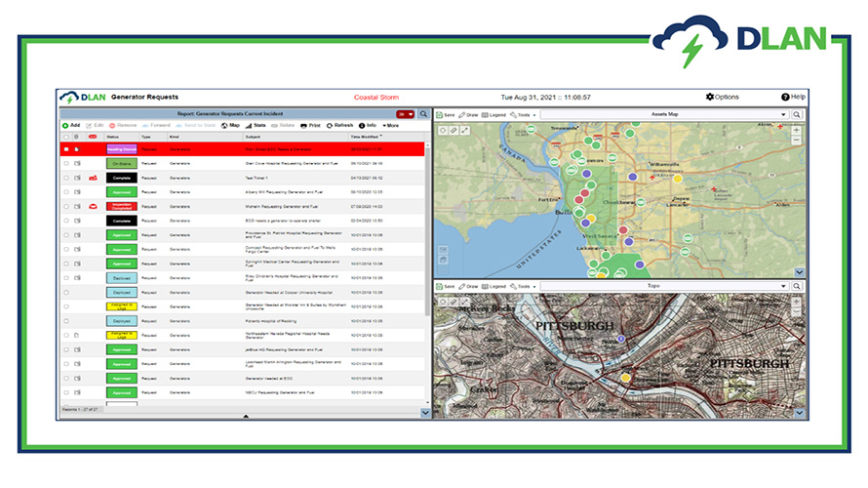The image size is (868, 488).
Task: Collapse the Topo map panel using the chevron
Action: point(800,413)
